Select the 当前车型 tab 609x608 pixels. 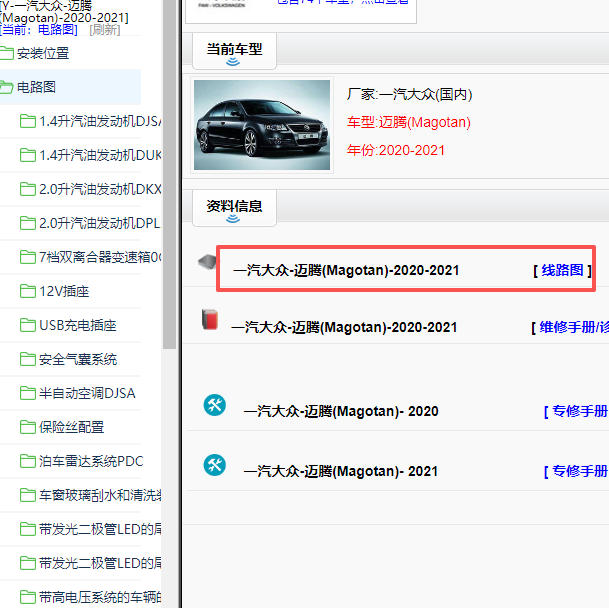pos(234,51)
